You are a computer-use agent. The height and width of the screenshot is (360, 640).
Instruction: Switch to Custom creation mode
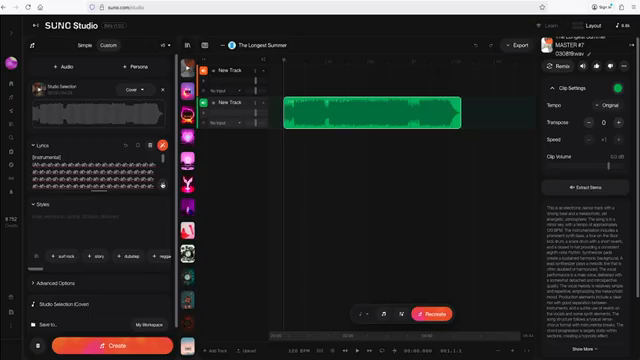pyautogui.click(x=108, y=45)
